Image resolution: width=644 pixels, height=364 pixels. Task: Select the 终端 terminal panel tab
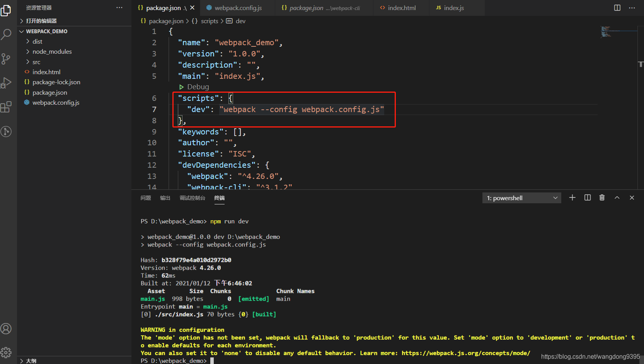pyautogui.click(x=220, y=198)
